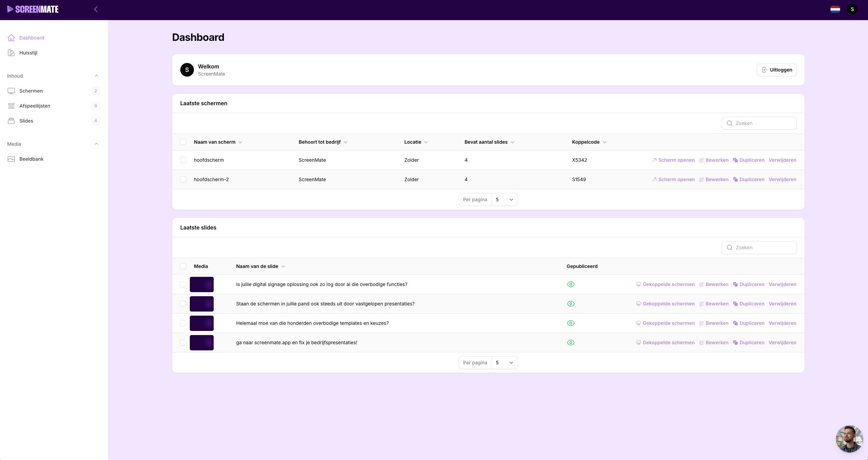868x460 pixels.
Task: Click the Uitloggen button
Action: click(x=777, y=70)
